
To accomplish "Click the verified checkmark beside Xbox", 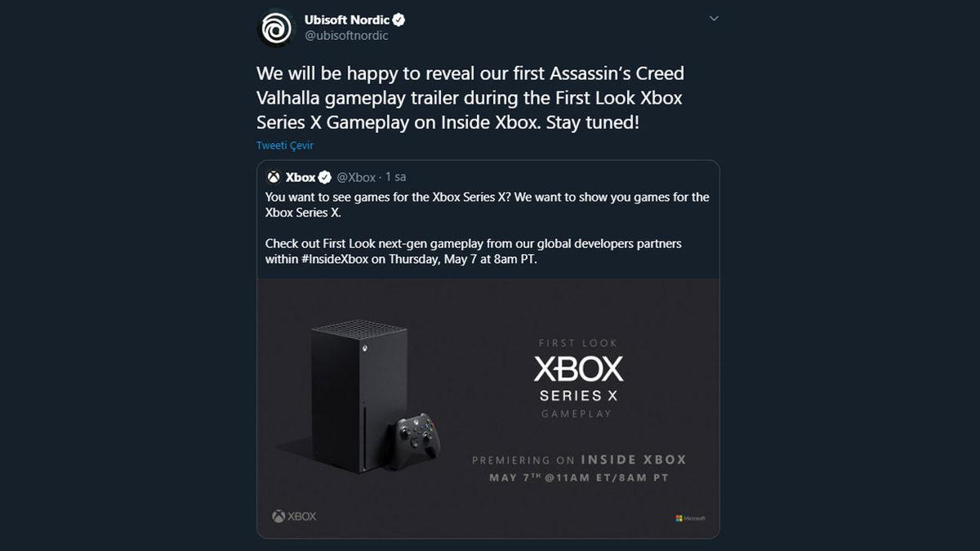I will coord(325,176).
